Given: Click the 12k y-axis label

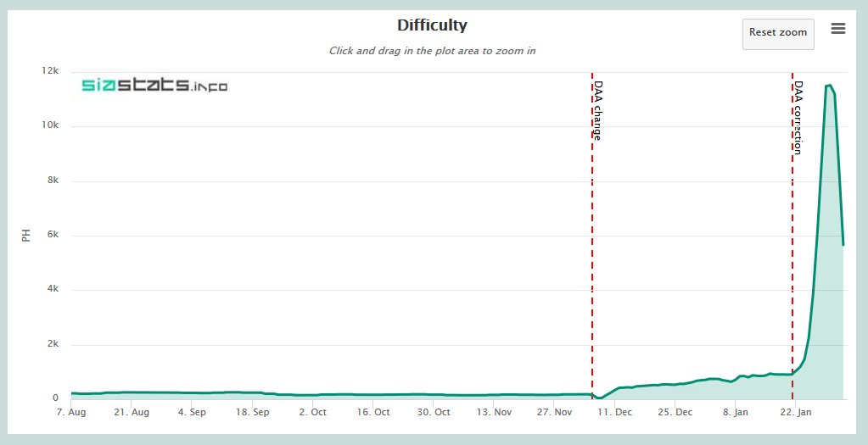Looking at the screenshot, I should [x=50, y=71].
